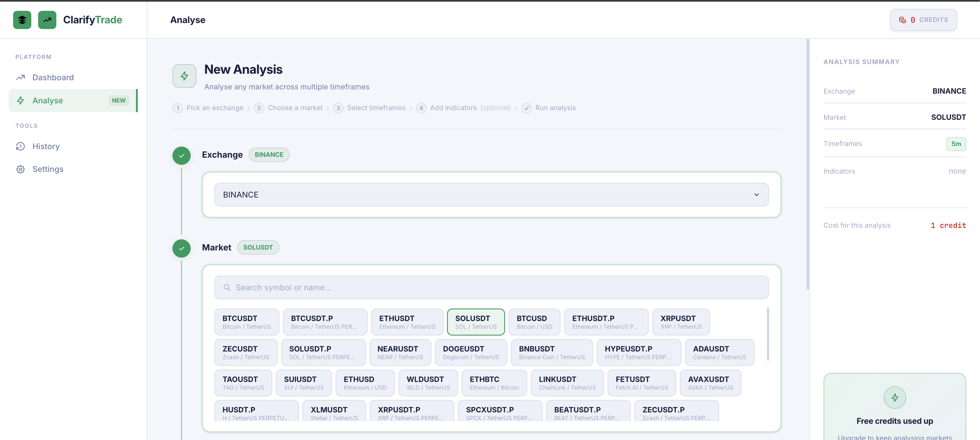Select the XLMUSDT market card
980x440 pixels.
click(x=334, y=411)
